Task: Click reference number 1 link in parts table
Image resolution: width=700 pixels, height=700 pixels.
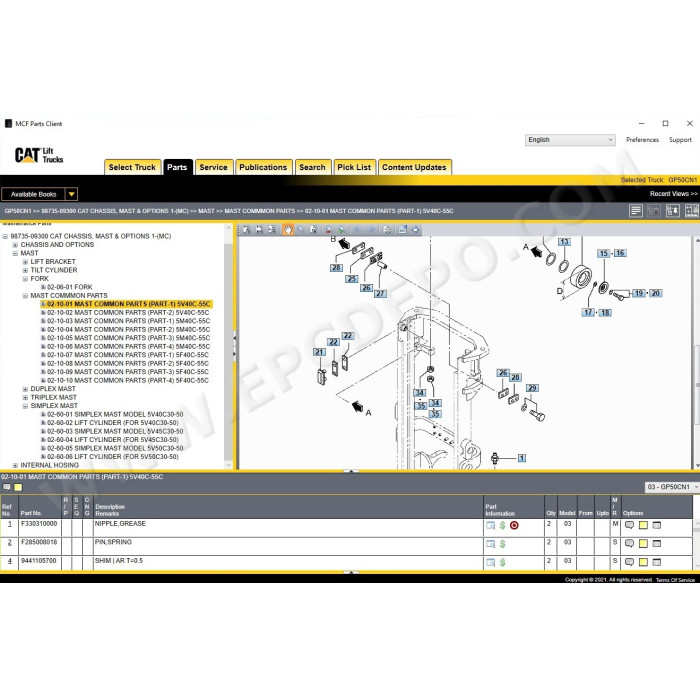Action: click(9, 524)
